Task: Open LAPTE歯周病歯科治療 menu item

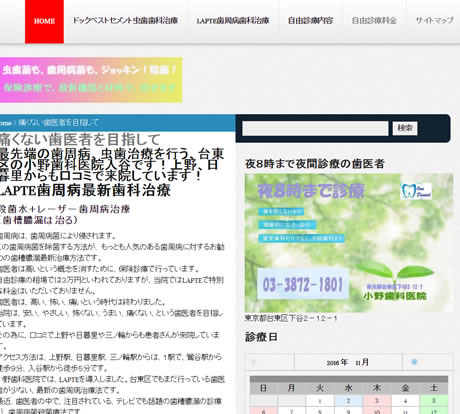Action: point(233,21)
